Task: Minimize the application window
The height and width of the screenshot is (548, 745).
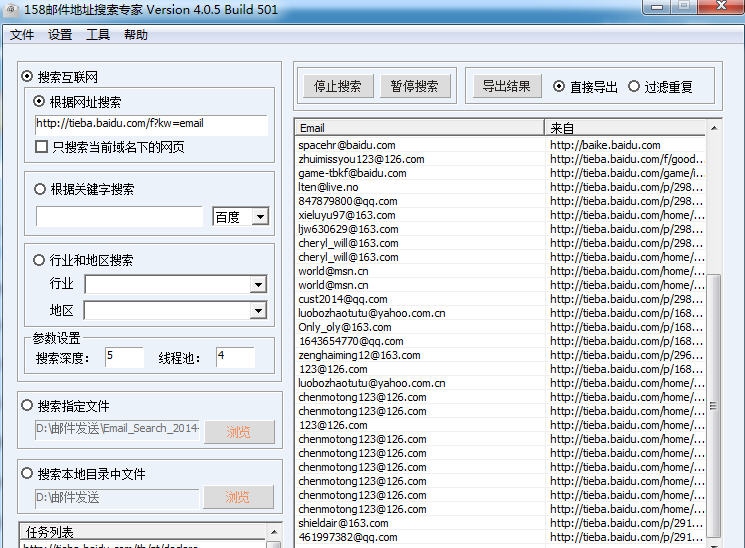Action: [x=657, y=7]
